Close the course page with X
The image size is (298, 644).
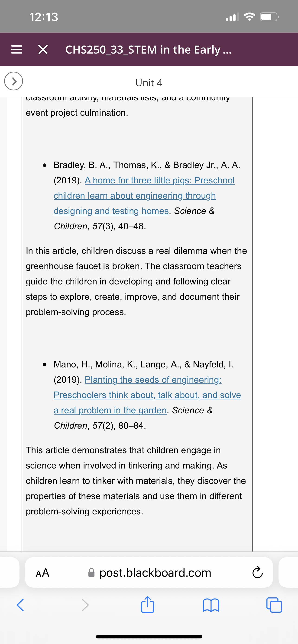pos(43,50)
